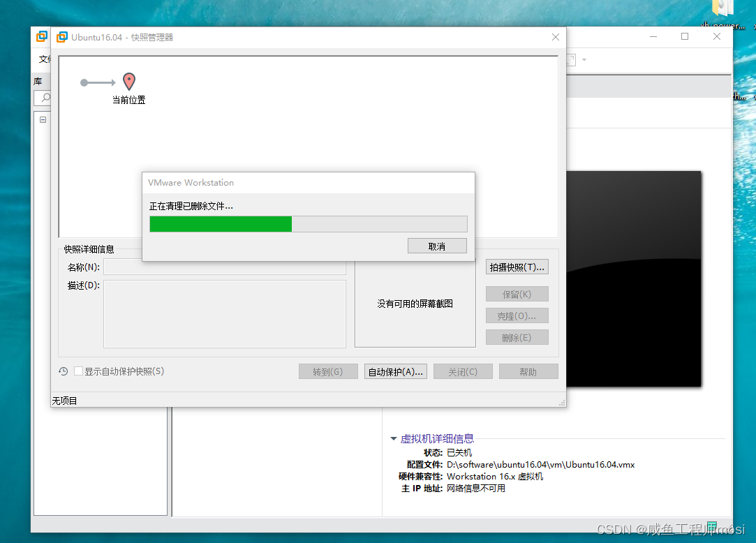Open the File menu in main window

click(45, 59)
